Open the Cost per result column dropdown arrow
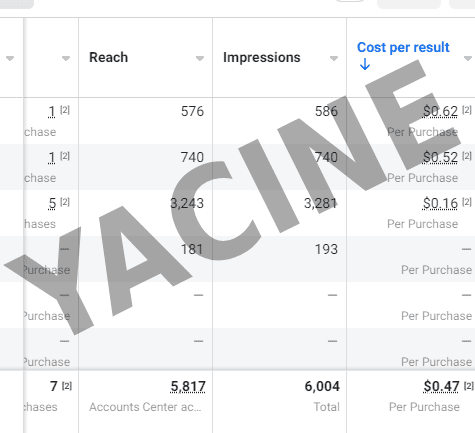Image resolution: width=475 pixels, height=433 pixels. pos(468,59)
